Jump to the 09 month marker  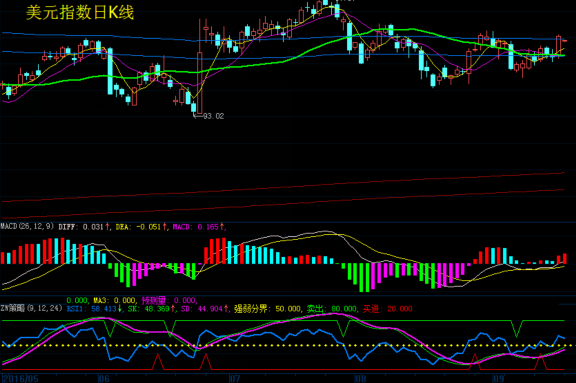coord(498,379)
